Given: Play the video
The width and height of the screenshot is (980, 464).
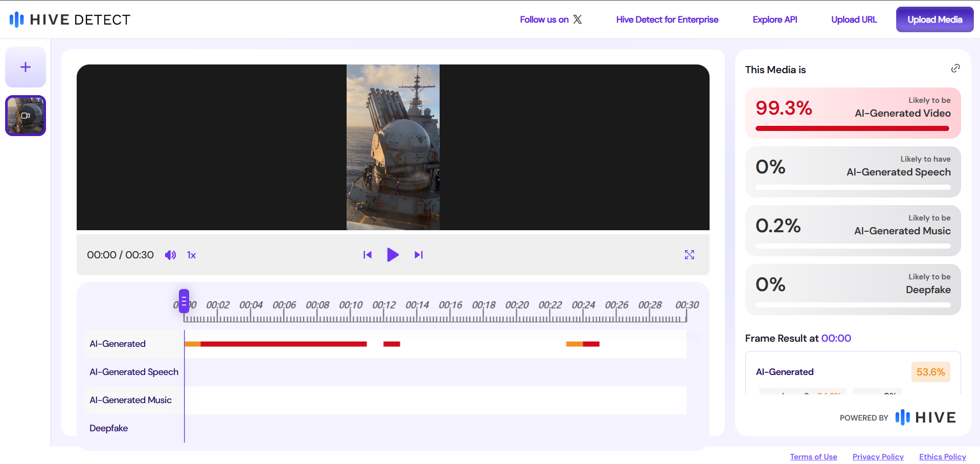Looking at the screenshot, I should pyautogui.click(x=393, y=255).
